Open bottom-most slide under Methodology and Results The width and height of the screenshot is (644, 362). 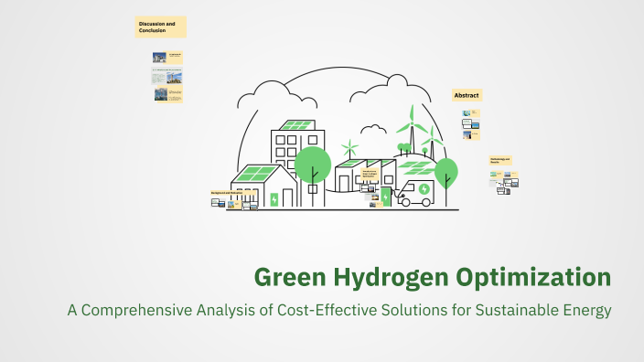tap(503, 191)
